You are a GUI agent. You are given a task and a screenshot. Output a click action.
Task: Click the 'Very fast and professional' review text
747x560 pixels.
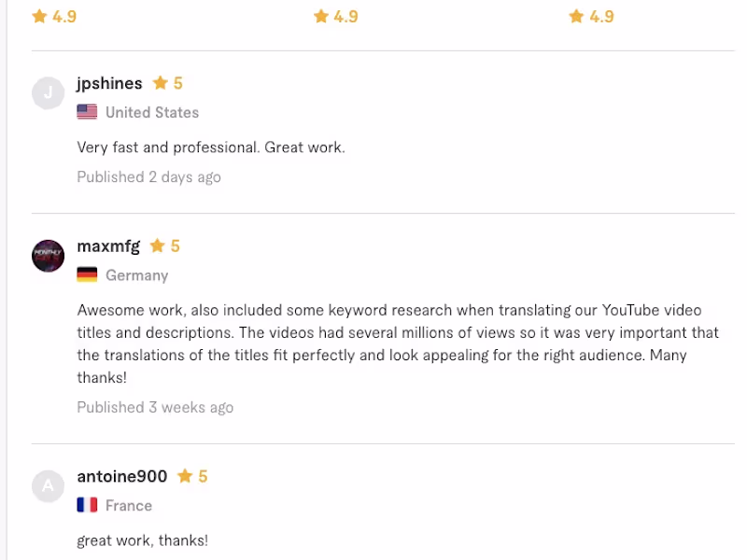[x=210, y=147]
